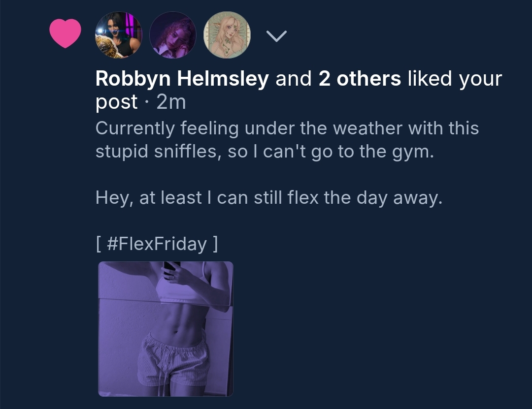Click the #FlexFriday hashtag

pyautogui.click(x=157, y=244)
